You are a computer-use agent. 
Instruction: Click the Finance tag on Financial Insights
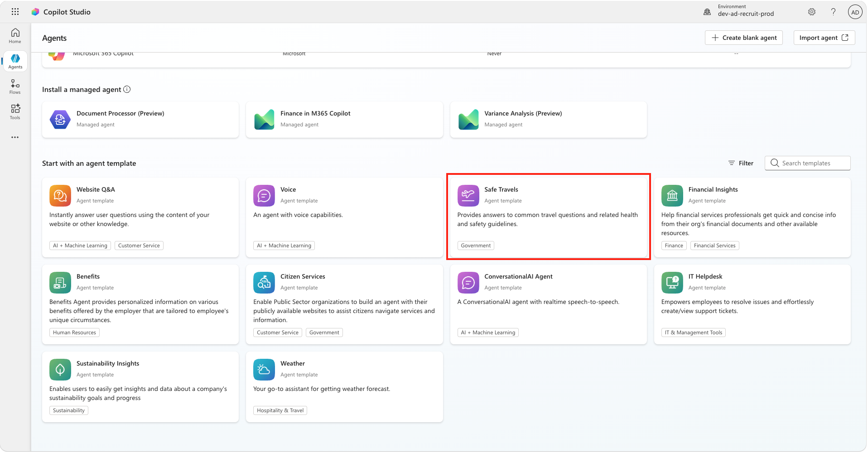(674, 246)
